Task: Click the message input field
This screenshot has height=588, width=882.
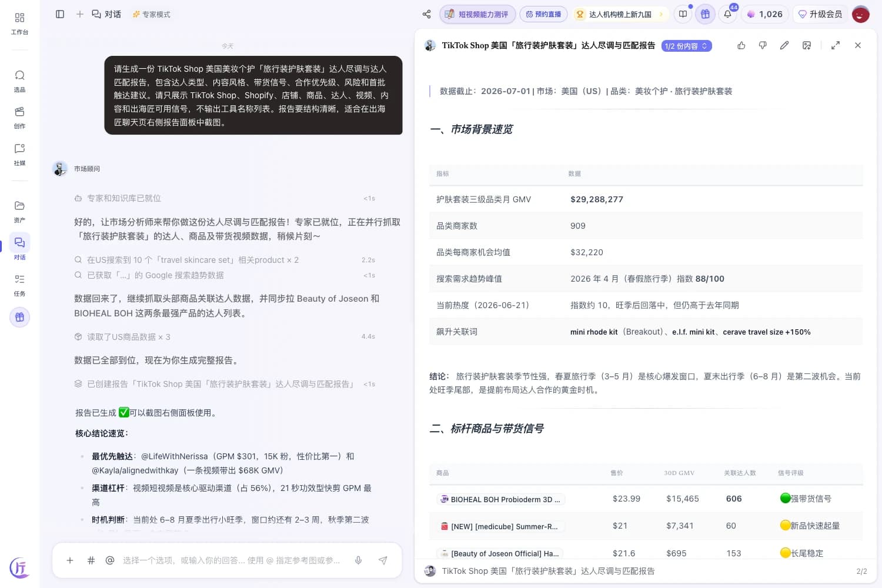Action: (x=232, y=560)
